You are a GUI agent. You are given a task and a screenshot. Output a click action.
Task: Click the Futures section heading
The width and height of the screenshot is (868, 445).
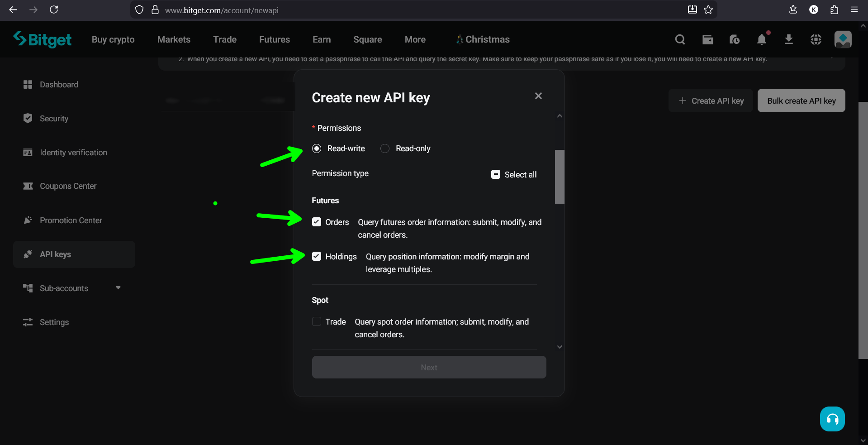[325, 201]
